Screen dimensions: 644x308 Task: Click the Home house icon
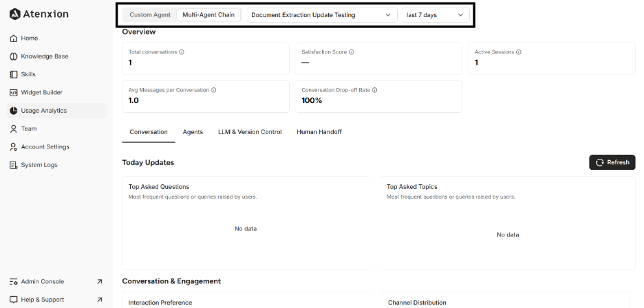coord(13,38)
